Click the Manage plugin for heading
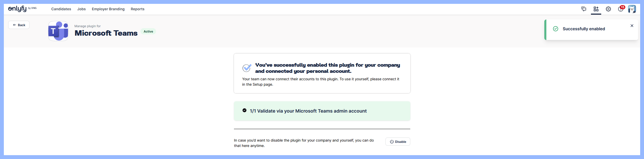The height and width of the screenshot is (159, 644). tap(87, 26)
